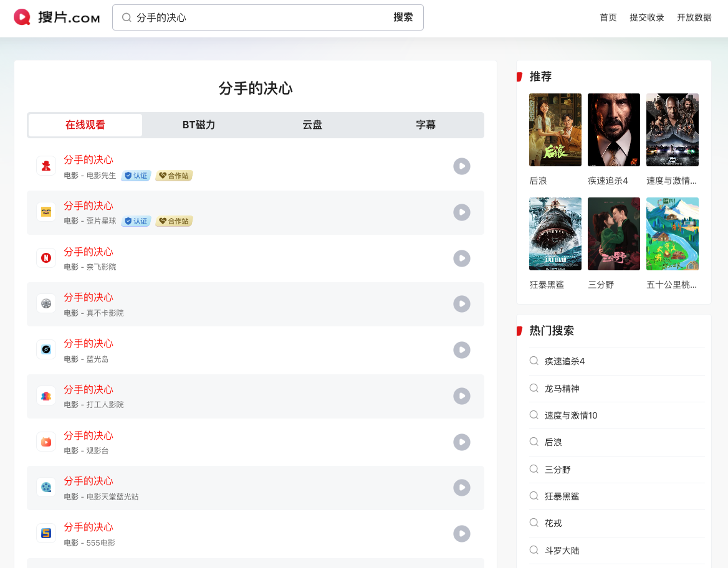Search hot term 后浪 in list

[x=553, y=442]
